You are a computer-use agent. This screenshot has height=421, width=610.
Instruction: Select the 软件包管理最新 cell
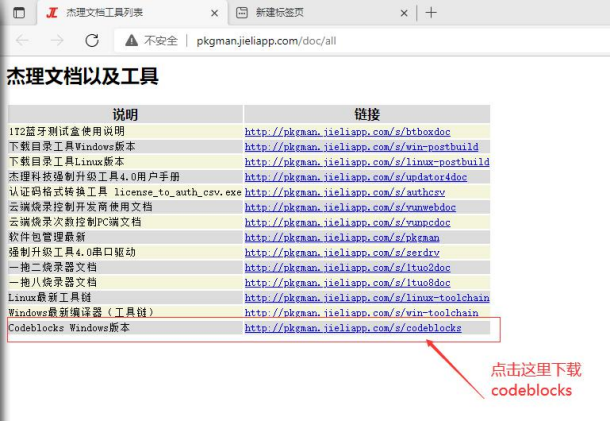pyautogui.click(x=125, y=237)
